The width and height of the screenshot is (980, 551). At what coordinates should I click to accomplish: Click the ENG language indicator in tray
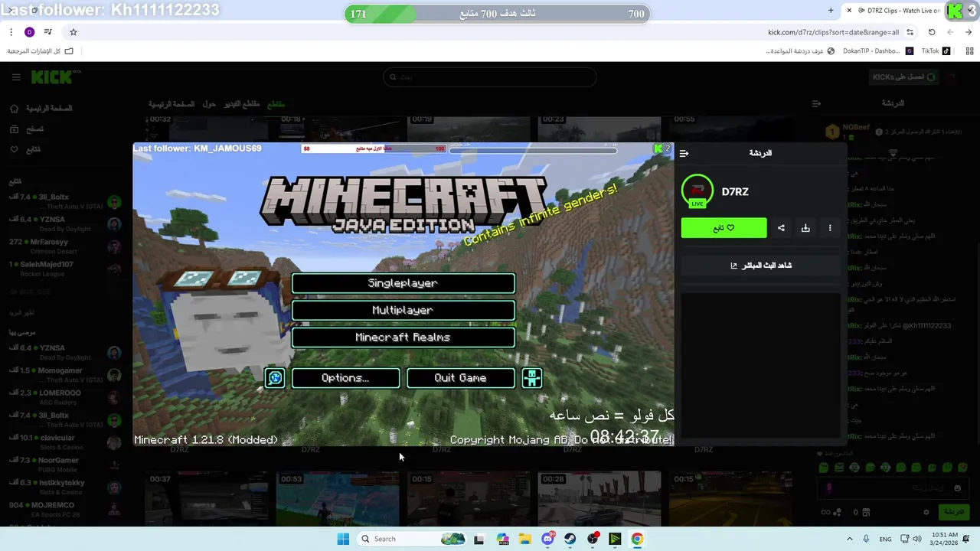tap(885, 539)
